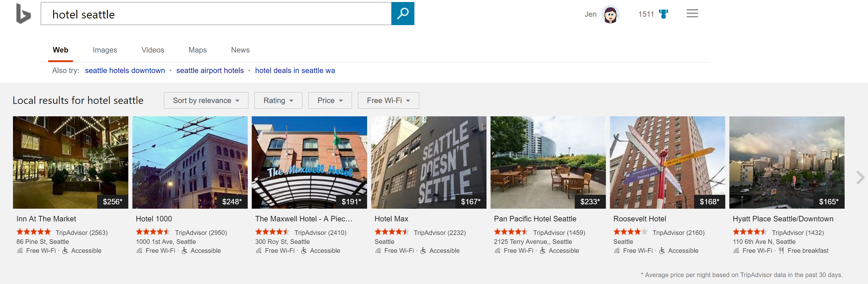The width and height of the screenshot is (868, 284).
Task: Open Jen's profile avatar
Action: pos(610,14)
